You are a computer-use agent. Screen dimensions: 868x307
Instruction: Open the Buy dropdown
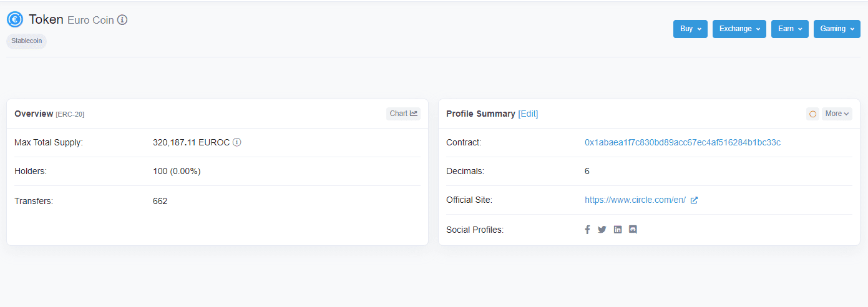[690, 29]
